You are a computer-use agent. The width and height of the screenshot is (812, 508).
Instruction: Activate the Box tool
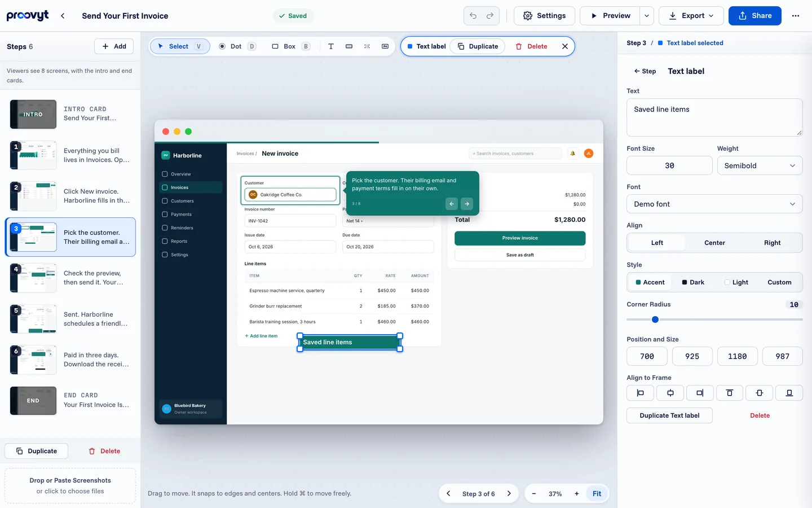click(x=290, y=46)
